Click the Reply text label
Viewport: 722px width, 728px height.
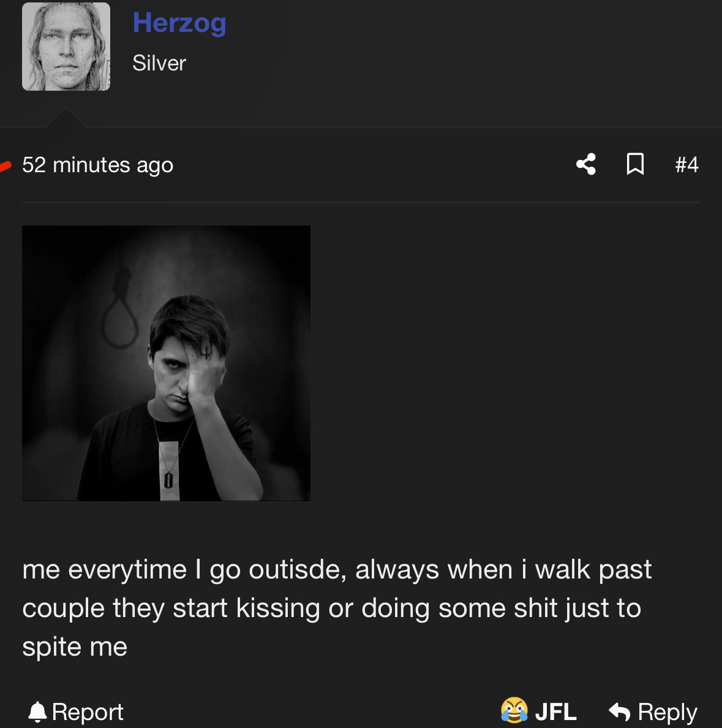click(667, 712)
